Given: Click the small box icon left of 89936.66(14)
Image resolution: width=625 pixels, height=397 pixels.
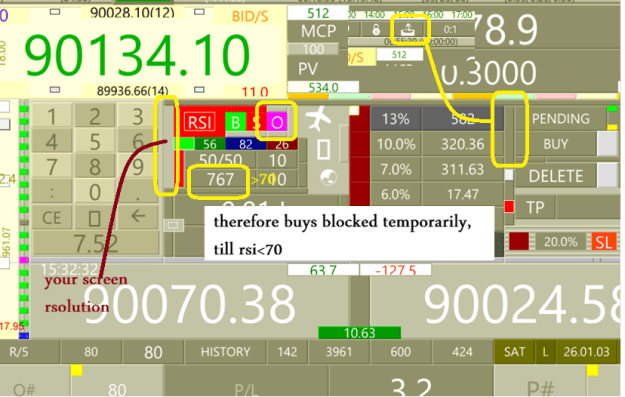Looking at the screenshot, I should click(55, 90).
